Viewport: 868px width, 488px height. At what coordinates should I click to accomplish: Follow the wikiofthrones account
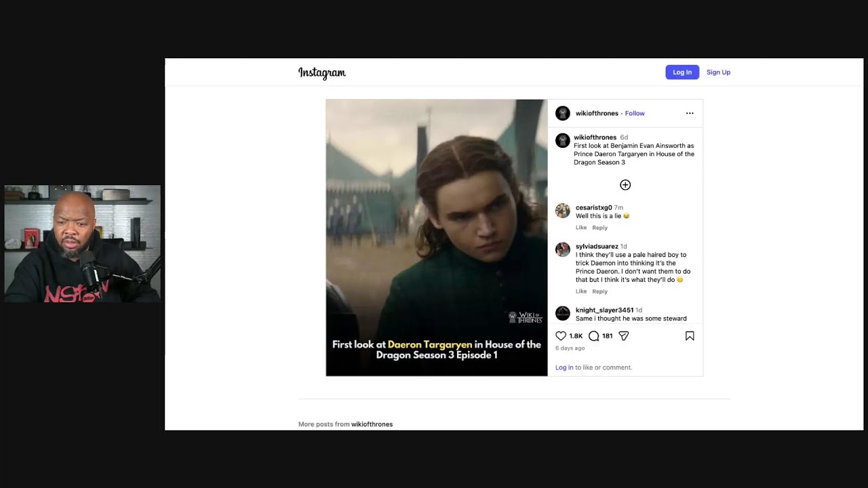click(x=635, y=113)
